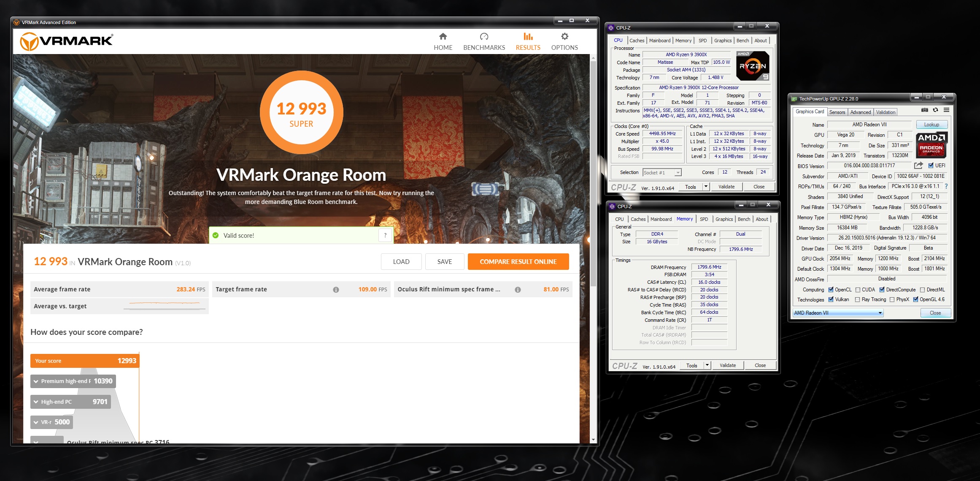Toggle the CUDA checkbox in GPU-Z

coord(858,290)
